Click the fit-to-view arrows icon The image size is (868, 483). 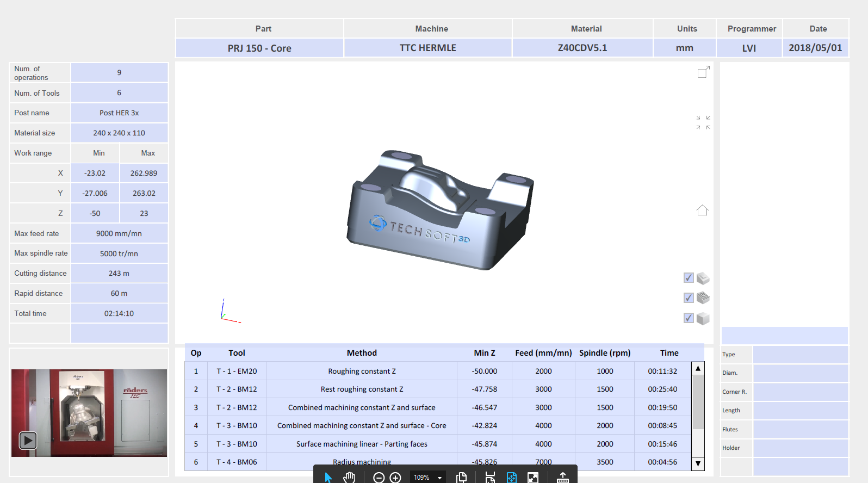point(703,122)
